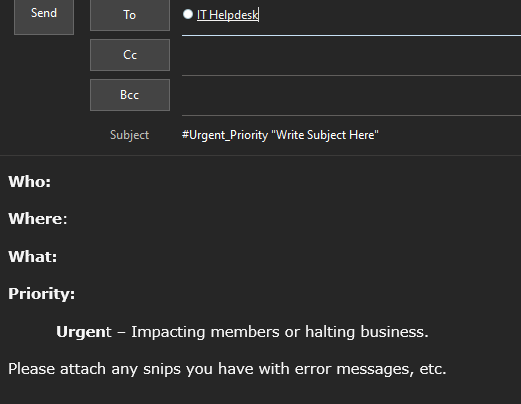
Task: Click the presence status circle beside IT Helpdesk
Action: click(x=188, y=14)
